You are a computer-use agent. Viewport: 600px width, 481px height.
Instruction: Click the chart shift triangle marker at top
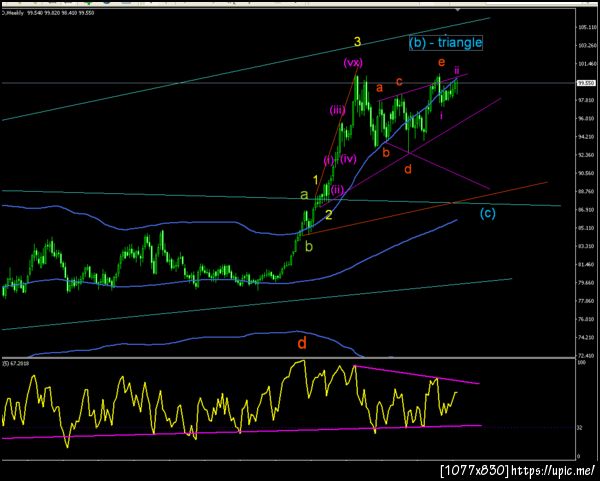pyautogui.click(x=458, y=10)
